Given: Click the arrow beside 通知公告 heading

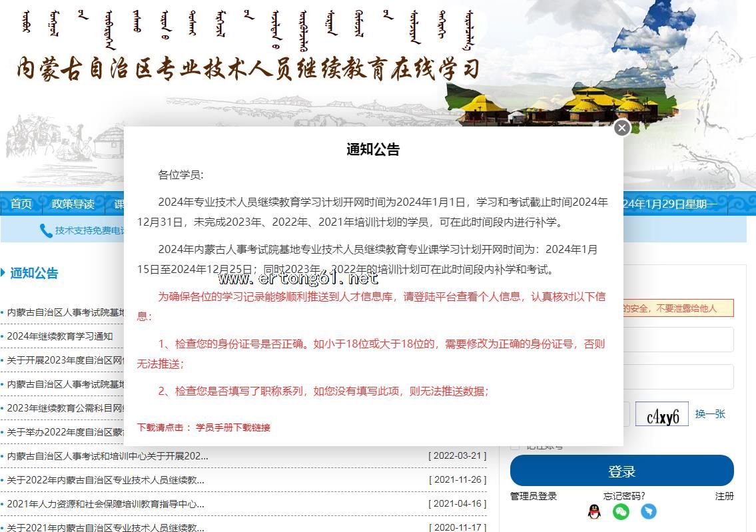Looking at the screenshot, I should pyautogui.click(x=3, y=272).
